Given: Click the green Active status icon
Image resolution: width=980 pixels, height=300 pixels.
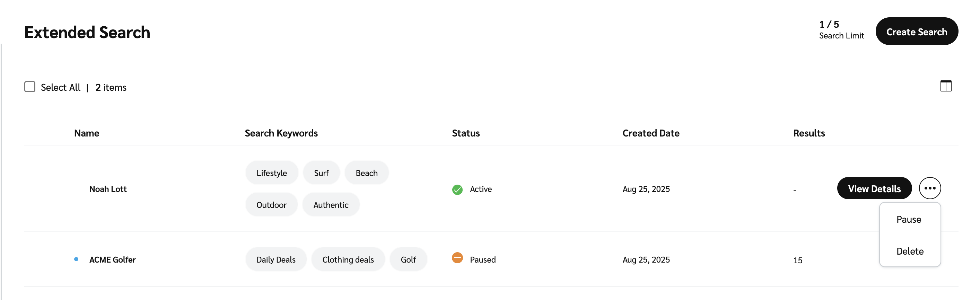Looking at the screenshot, I should tap(457, 189).
